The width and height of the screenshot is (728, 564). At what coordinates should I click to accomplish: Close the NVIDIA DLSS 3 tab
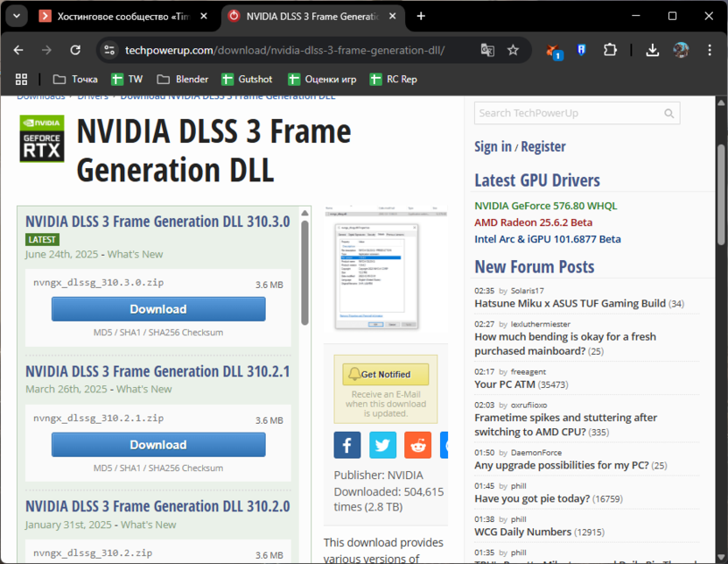(x=392, y=17)
